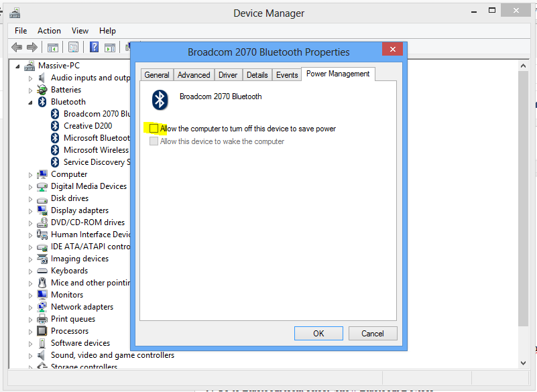Click the Back arrow toolbar icon
Screen dimensions: 537x392
click(17, 47)
